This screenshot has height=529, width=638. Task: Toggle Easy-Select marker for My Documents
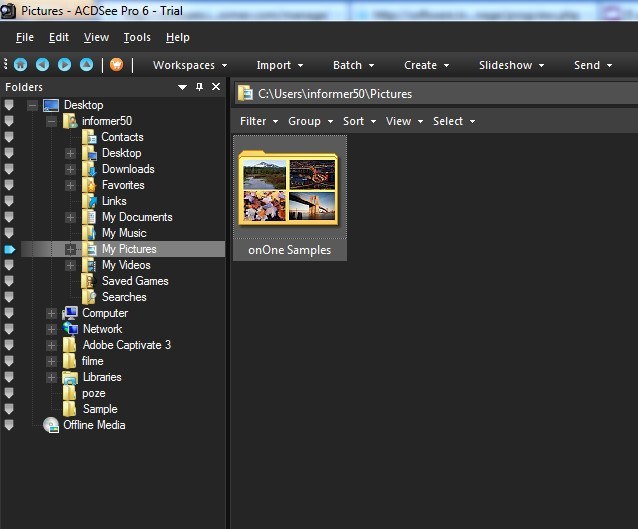(x=9, y=217)
